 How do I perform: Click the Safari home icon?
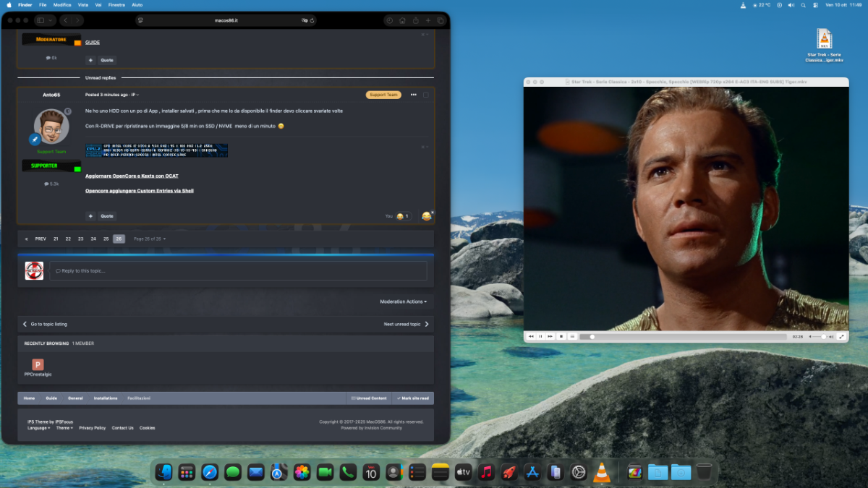[402, 21]
